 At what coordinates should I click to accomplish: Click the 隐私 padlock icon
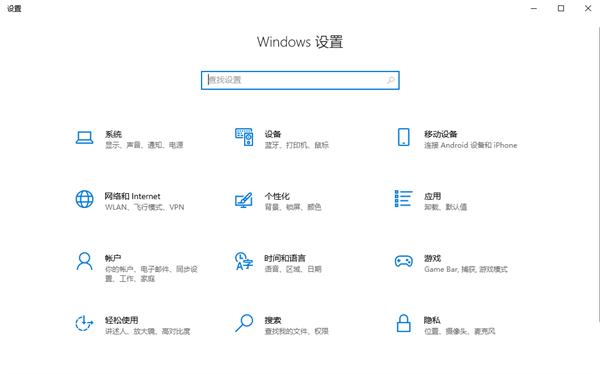(403, 323)
